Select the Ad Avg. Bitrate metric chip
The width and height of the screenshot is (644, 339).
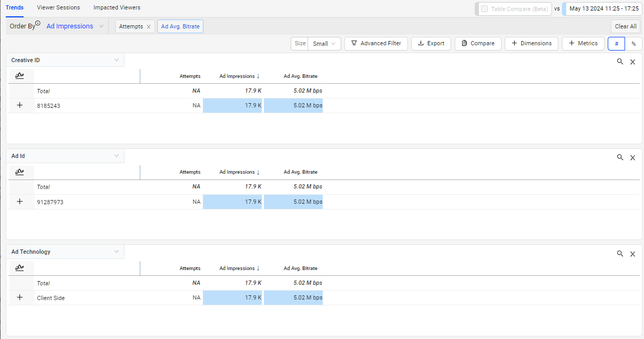180,26
